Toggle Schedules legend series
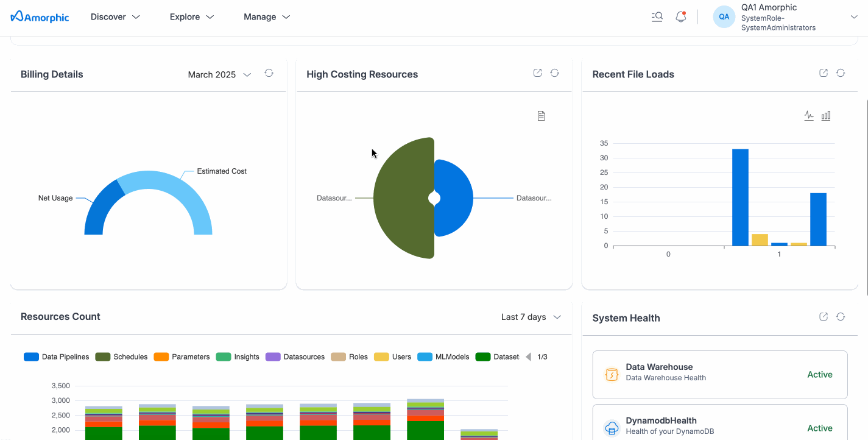This screenshot has height=440, width=868. [x=121, y=357]
